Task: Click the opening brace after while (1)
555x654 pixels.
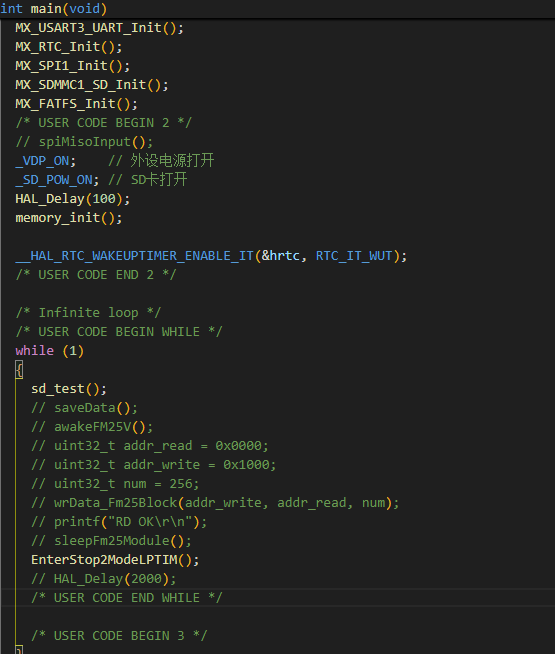Action: [19, 370]
